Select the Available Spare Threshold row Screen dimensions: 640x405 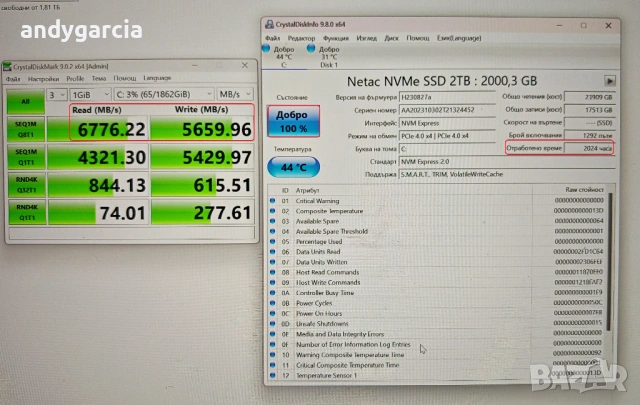(437, 231)
